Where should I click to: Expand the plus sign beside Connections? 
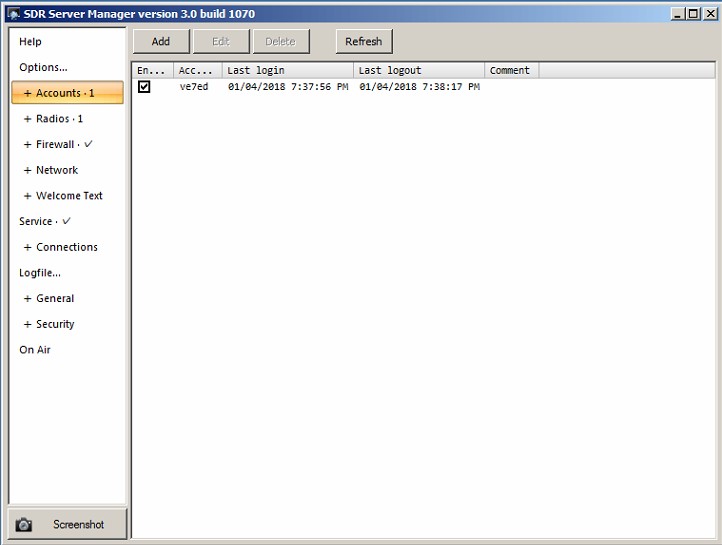[28, 247]
